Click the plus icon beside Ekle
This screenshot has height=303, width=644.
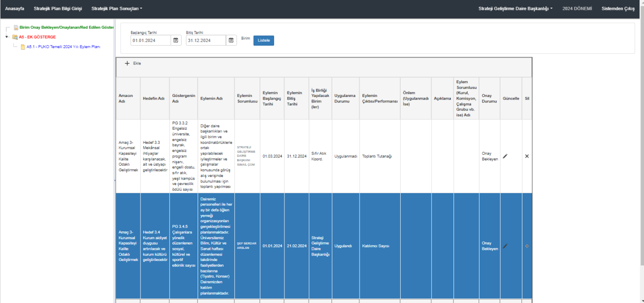click(x=127, y=63)
